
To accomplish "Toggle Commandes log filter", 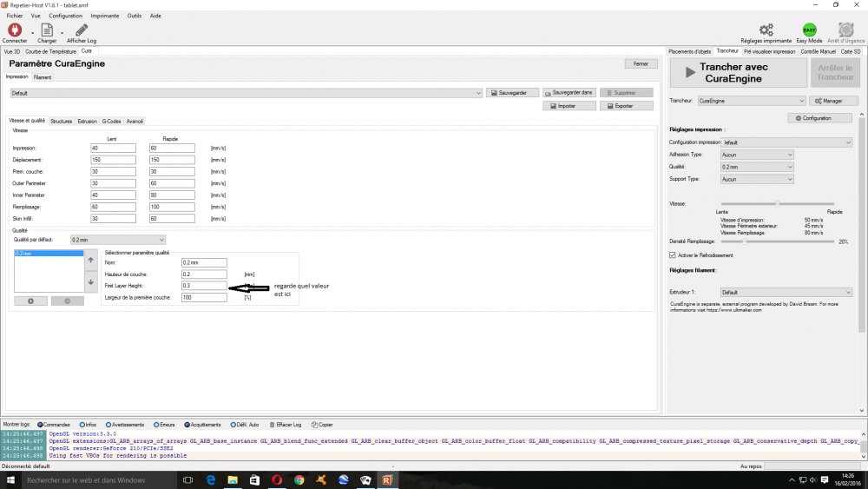I will point(54,425).
